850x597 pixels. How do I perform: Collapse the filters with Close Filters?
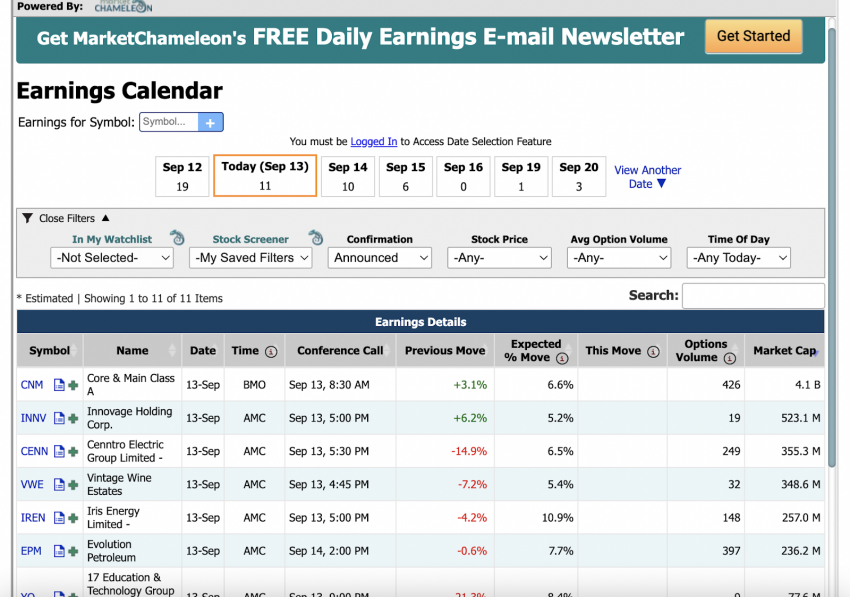pos(67,219)
